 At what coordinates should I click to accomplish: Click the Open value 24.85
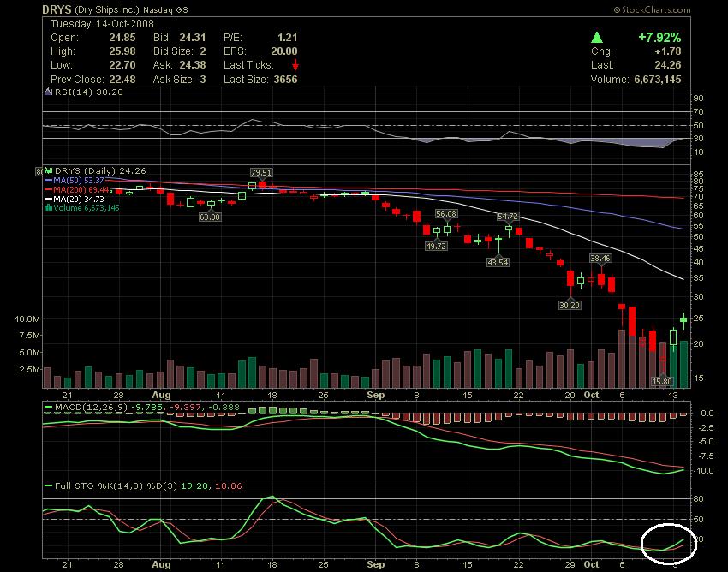122,38
